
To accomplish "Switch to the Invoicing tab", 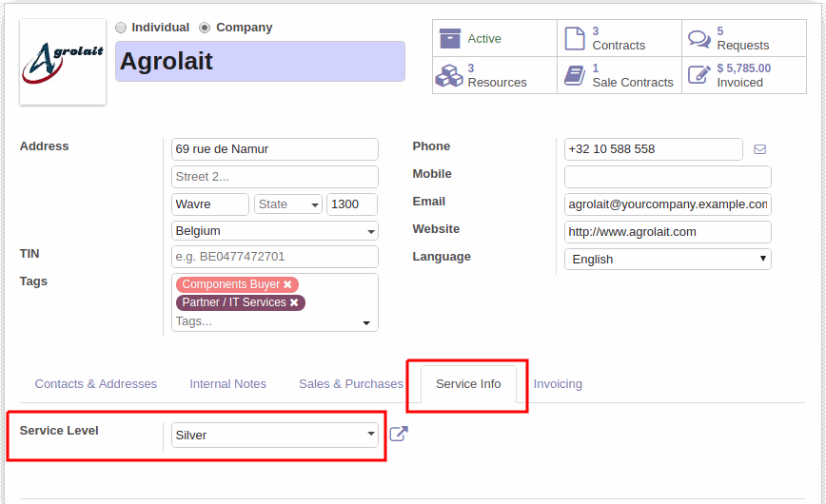I will point(558,384).
